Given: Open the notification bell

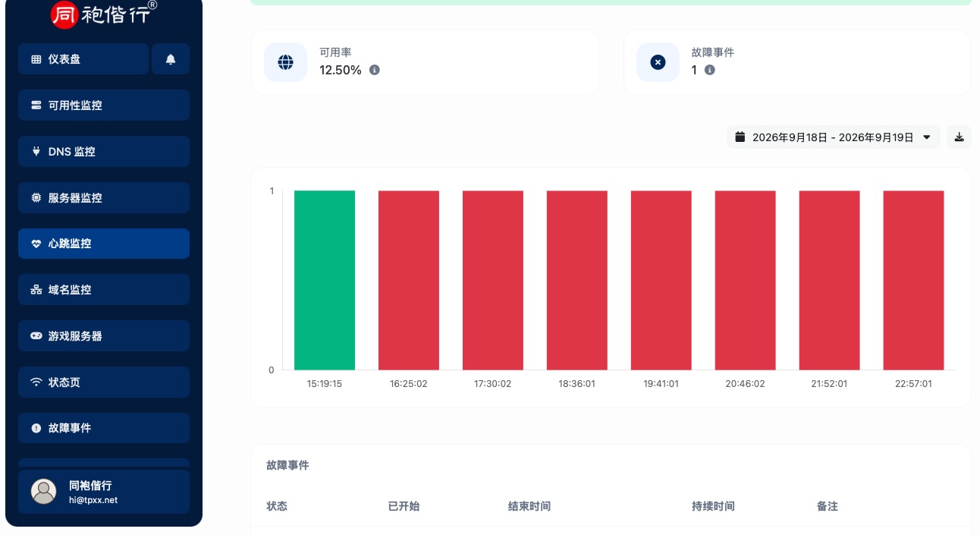Looking at the screenshot, I should 171,59.
